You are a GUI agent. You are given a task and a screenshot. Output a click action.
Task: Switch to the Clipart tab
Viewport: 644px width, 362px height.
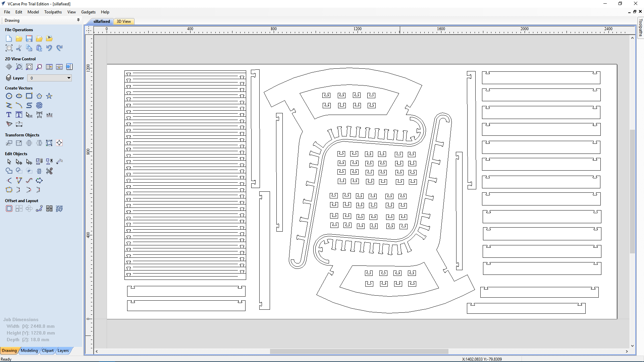[48, 351]
